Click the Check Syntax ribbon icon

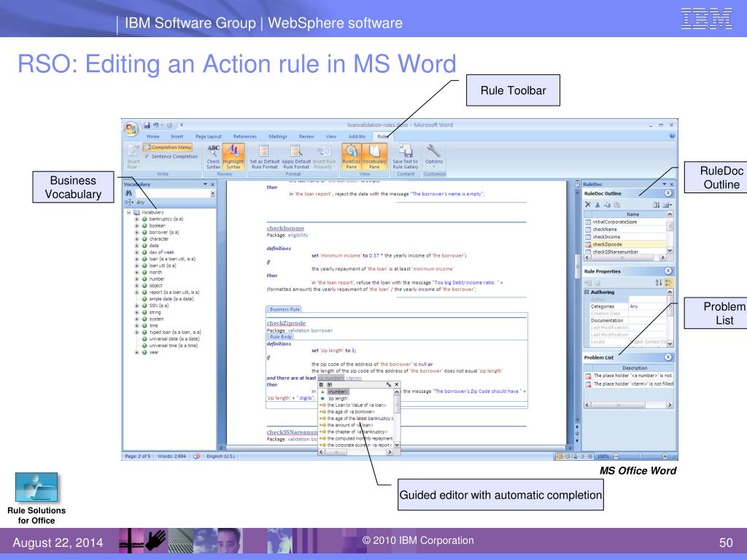(214, 156)
